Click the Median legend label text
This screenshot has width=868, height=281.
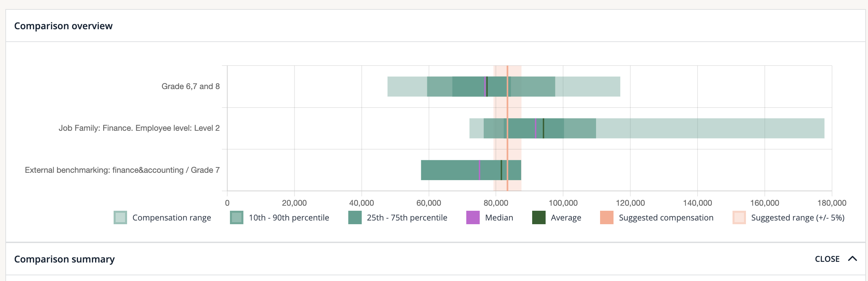499,218
